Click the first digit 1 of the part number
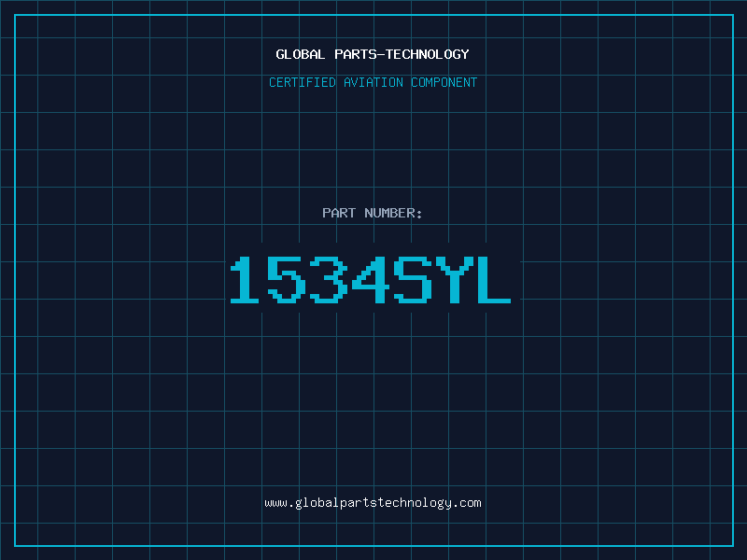This screenshot has width=747, height=560. click(245, 280)
